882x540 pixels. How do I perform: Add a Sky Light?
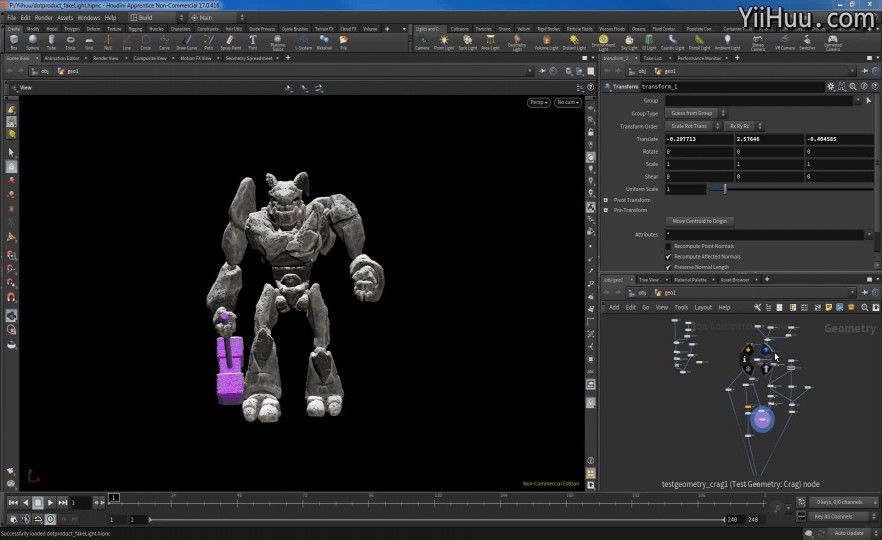point(629,42)
